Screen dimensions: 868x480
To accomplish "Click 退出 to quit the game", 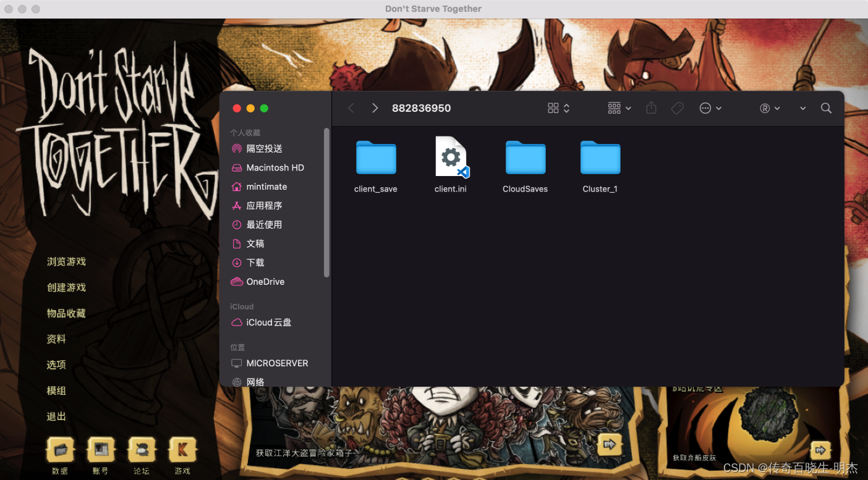I will [x=56, y=417].
